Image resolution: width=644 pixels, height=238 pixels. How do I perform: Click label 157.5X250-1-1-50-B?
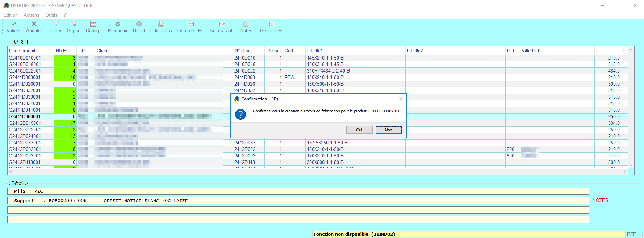click(x=327, y=143)
